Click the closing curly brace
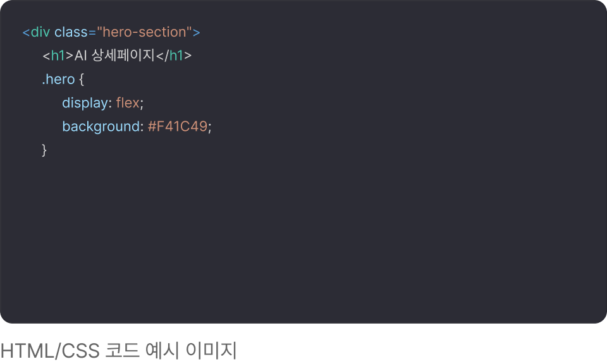This screenshot has height=364, width=607. [44, 150]
